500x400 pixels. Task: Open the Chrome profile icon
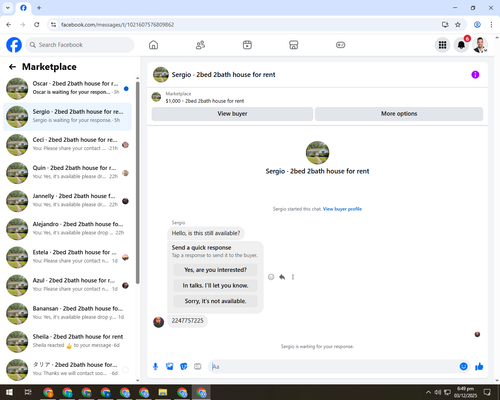coord(477,25)
